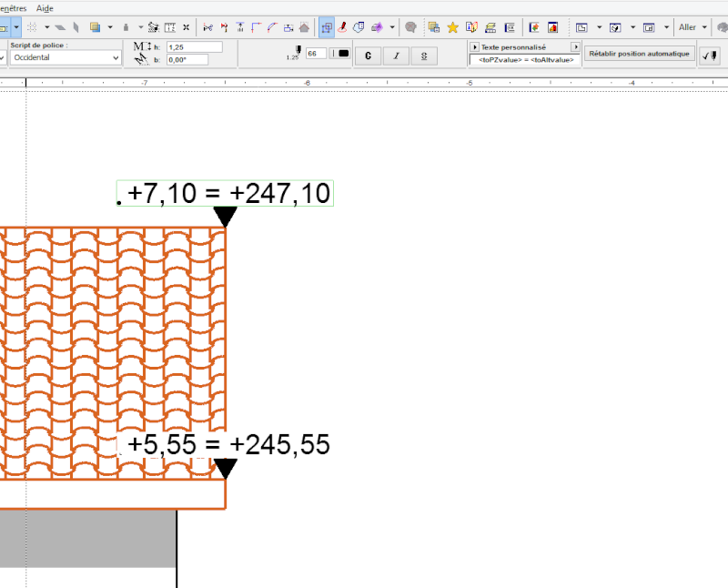Expand the left Texte personnalisé arrow
The image size is (728, 588).
(x=474, y=47)
